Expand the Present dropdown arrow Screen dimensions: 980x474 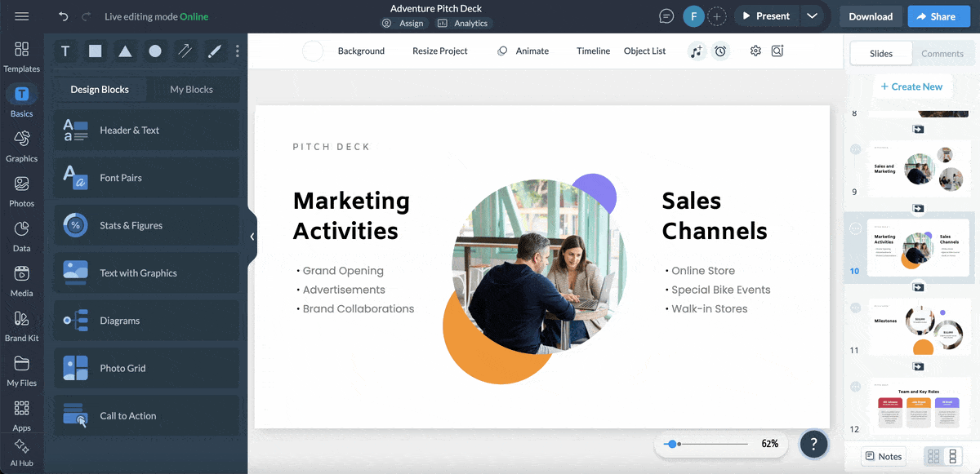(811, 16)
